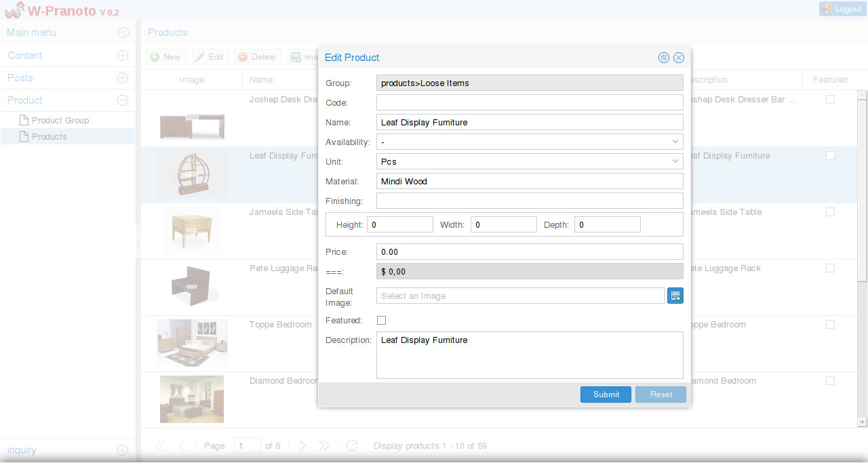868x463 pixels.
Task: Jump to last page arrow in pager
Action: (324, 445)
